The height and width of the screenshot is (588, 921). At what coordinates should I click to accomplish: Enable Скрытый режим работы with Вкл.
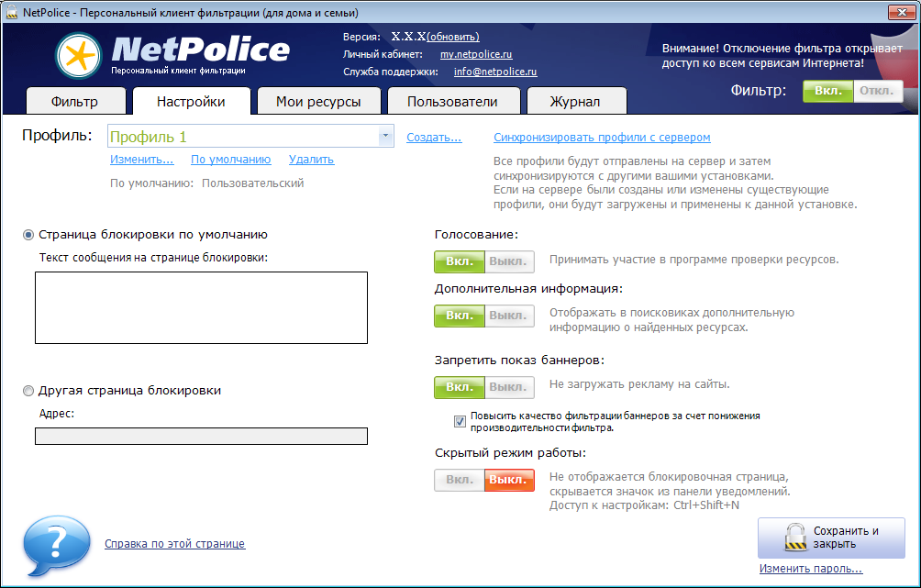click(x=460, y=480)
